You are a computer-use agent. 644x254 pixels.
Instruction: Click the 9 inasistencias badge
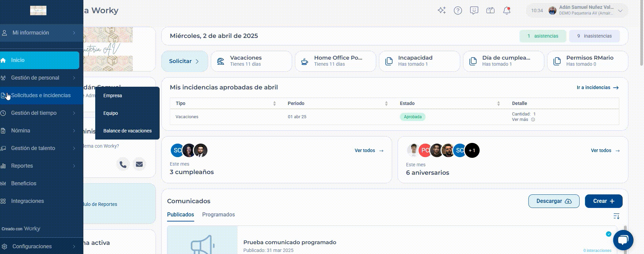coord(595,36)
